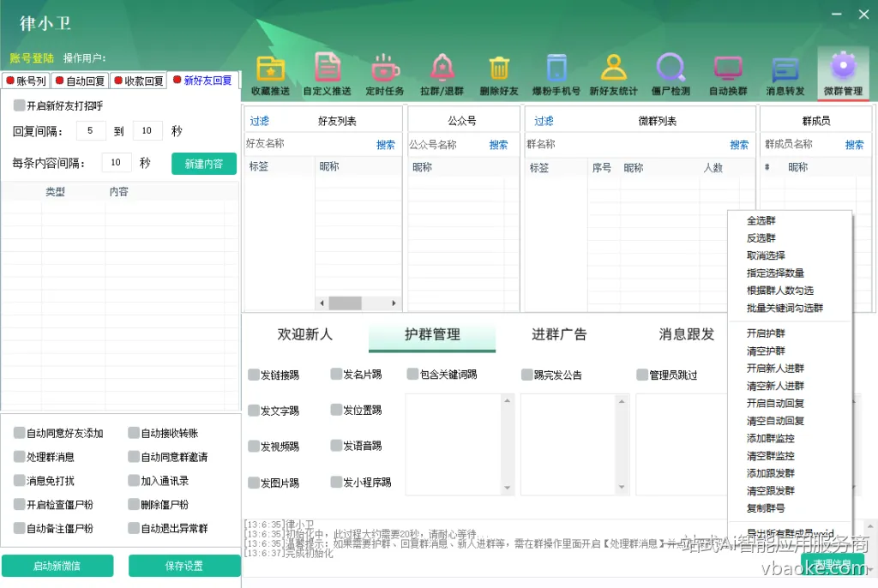Switch to the 新好友回复 tab
The width and height of the screenshot is (878, 588).
click(202, 80)
